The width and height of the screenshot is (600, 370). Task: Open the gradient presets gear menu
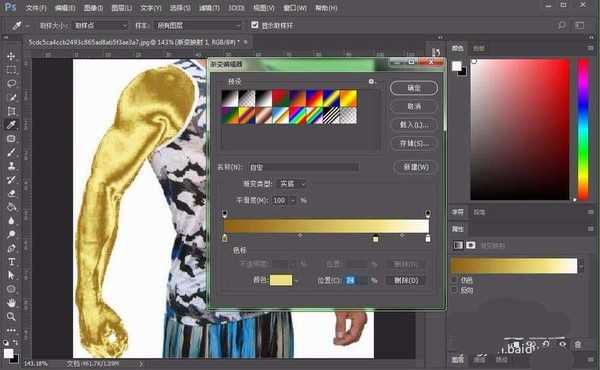371,81
